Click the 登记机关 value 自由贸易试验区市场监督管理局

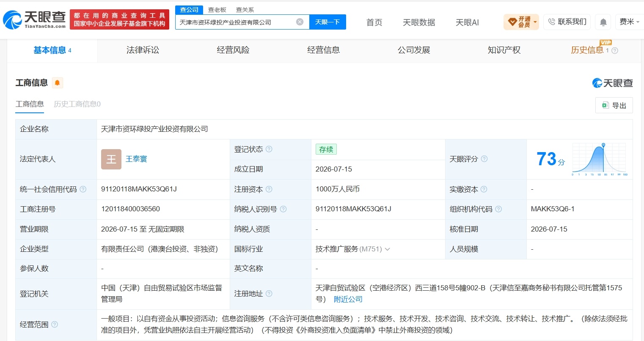162,294
